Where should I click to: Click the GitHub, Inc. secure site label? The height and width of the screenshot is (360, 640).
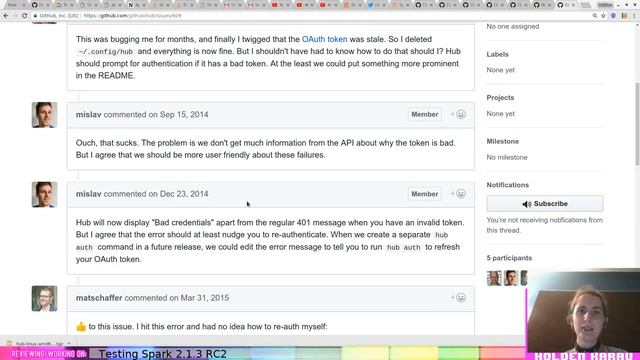(x=58, y=16)
